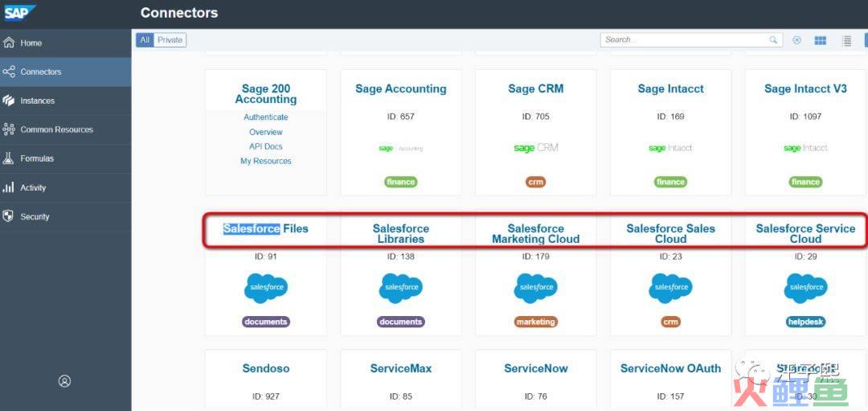Select the All filter toggle
Image resolution: width=868 pixels, height=411 pixels.
coord(145,40)
